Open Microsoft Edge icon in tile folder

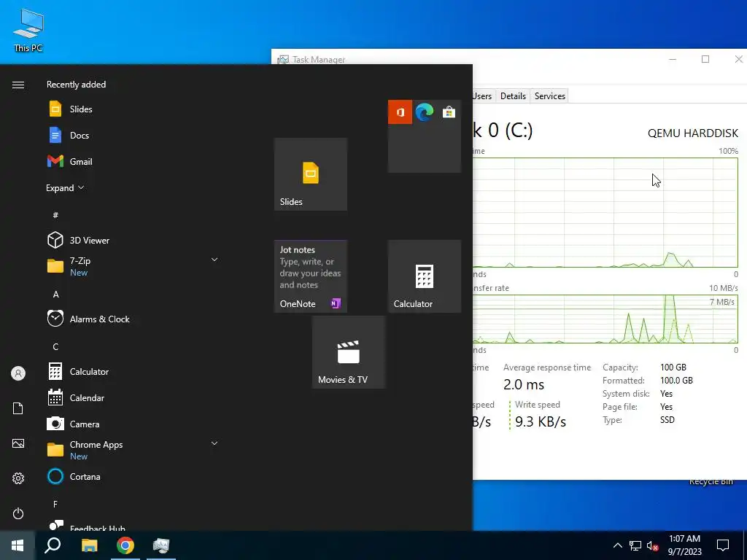point(424,112)
